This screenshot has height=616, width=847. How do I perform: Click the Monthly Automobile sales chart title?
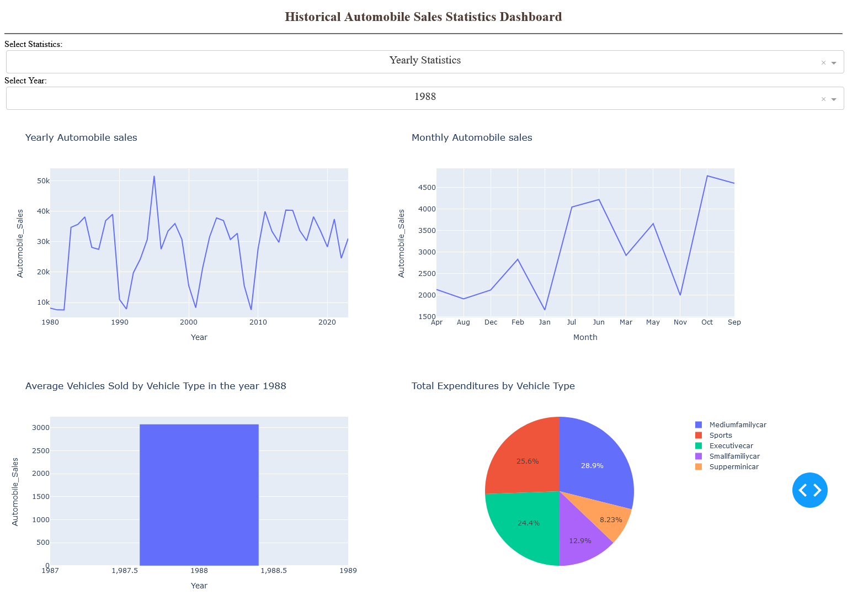(x=472, y=137)
